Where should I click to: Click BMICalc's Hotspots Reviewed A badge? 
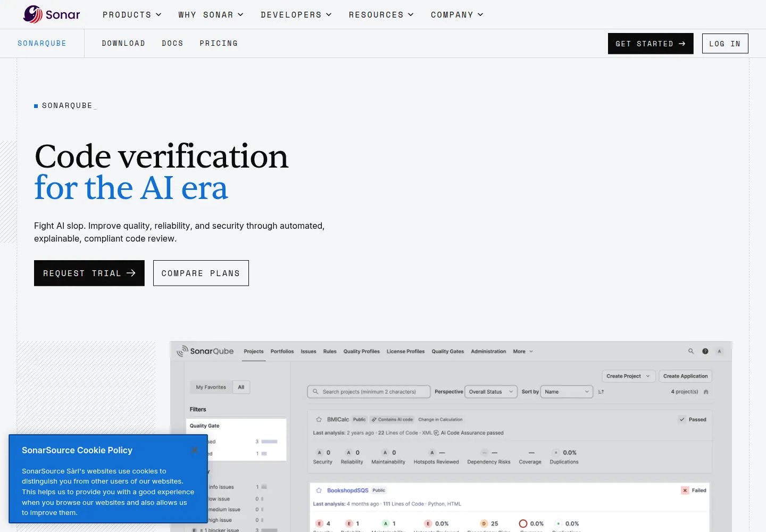coord(432,453)
